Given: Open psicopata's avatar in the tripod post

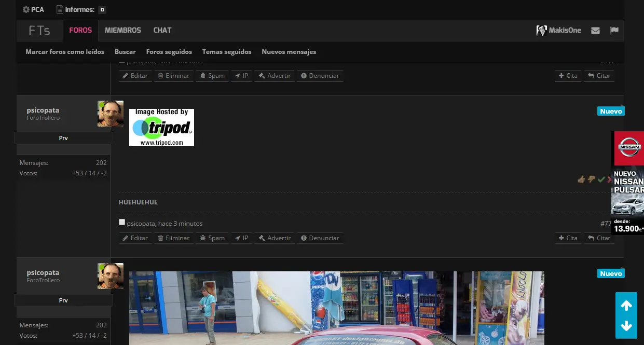Looking at the screenshot, I should [111, 114].
